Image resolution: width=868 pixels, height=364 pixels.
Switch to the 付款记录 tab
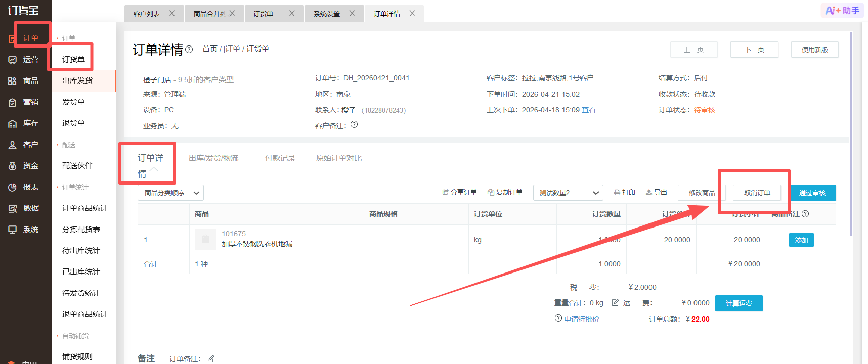click(280, 158)
